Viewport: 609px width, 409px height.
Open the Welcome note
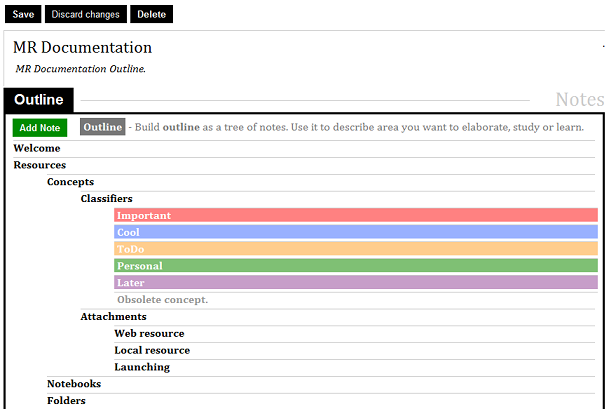coord(37,148)
